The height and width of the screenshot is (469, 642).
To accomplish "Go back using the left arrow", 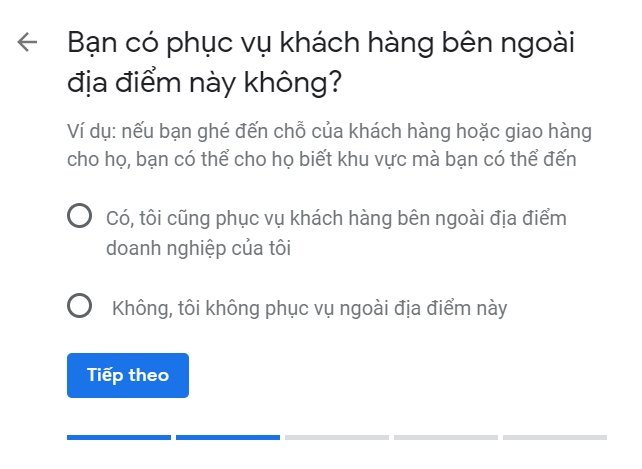I will (x=28, y=43).
